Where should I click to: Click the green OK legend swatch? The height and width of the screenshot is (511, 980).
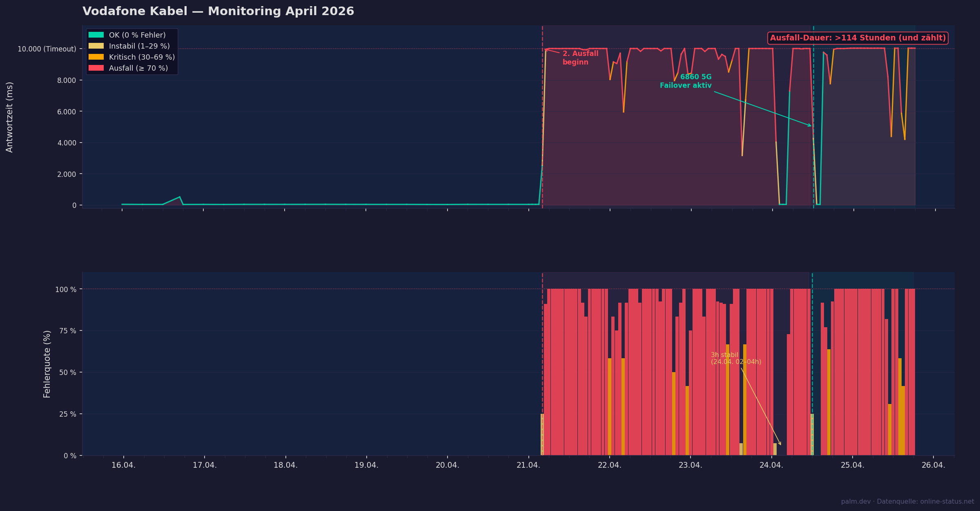point(96,35)
